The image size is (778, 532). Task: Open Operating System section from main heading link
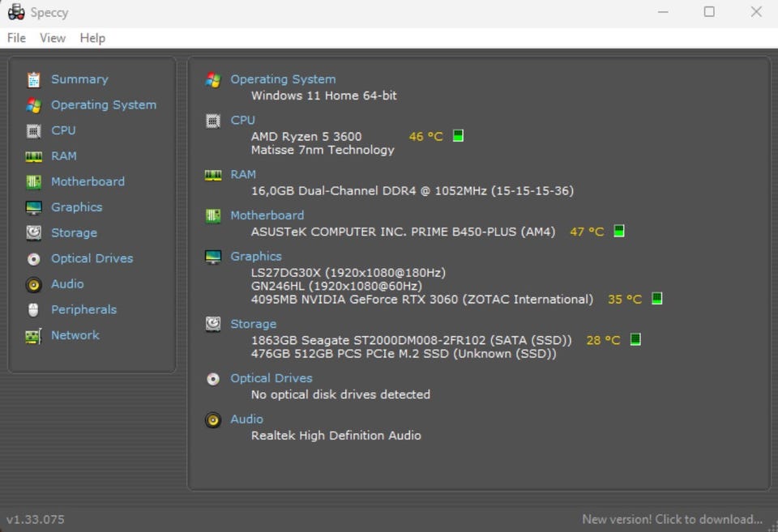click(x=283, y=79)
